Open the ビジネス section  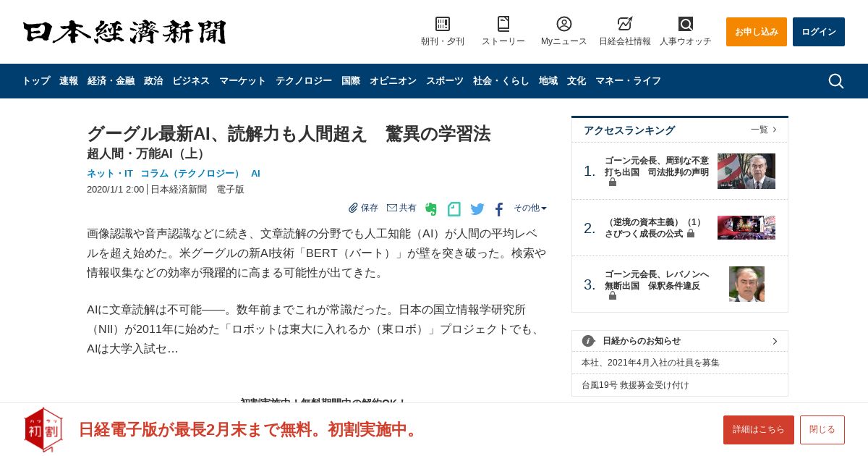coord(191,81)
